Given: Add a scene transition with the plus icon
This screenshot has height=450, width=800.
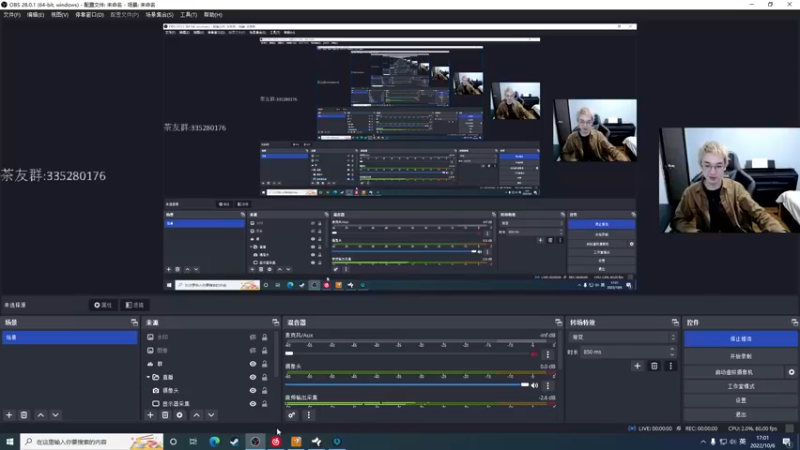Looking at the screenshot, I should click(637, 366).
